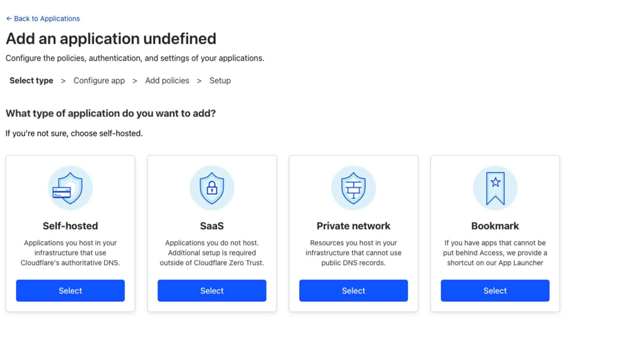Jump to the Add policies step
This screenshot has height=364, width=619.
point(167,80)
